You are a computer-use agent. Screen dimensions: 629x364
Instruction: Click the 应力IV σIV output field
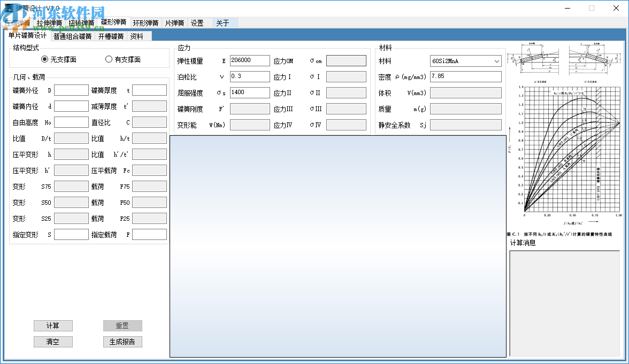tap(346, 125)
